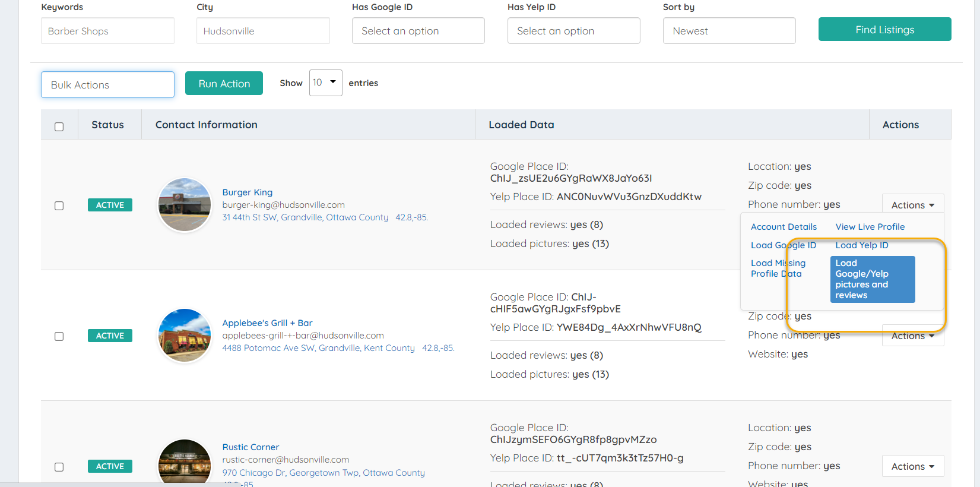Image resolution: width=980 pixels, height=487 pixels.
Task: Open the Rustic Corner thumbnail photo
Action: [185, 462]
